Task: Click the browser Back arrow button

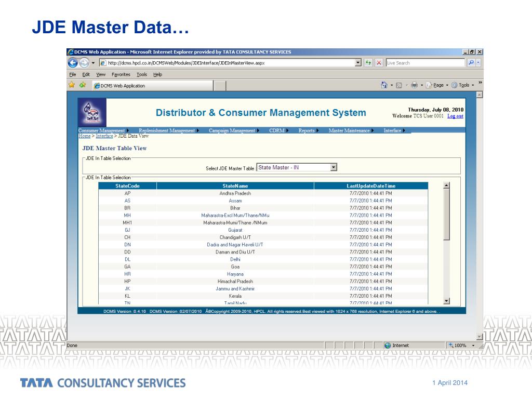Action: (73, 63)
